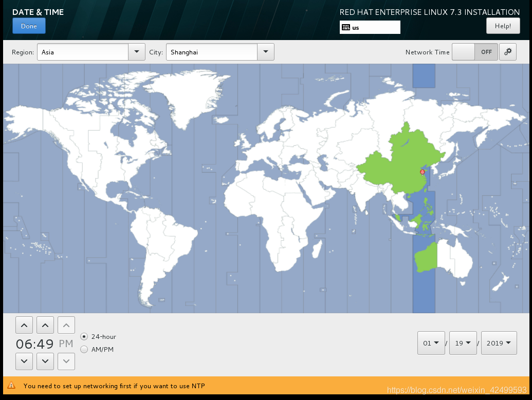The height and width of the screenshot is (400, 532).
Task: Open the day 19 dropdown
Action: (x=463, y=343)
